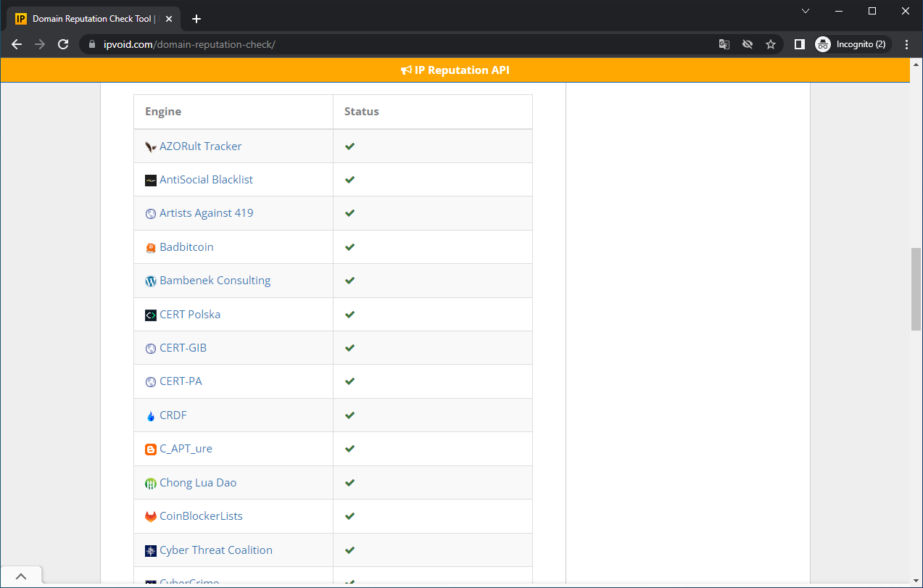This screenshot has width=923, height=588.
Task: Click the translate page icon in address bar
Action: (724, 44)
